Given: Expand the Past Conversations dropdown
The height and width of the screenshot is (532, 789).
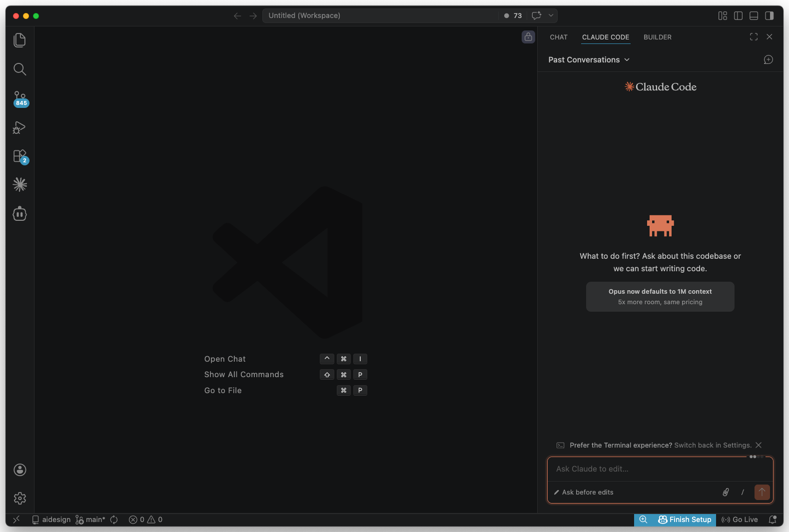Looking at the screenshot, I should coord(589,59).
